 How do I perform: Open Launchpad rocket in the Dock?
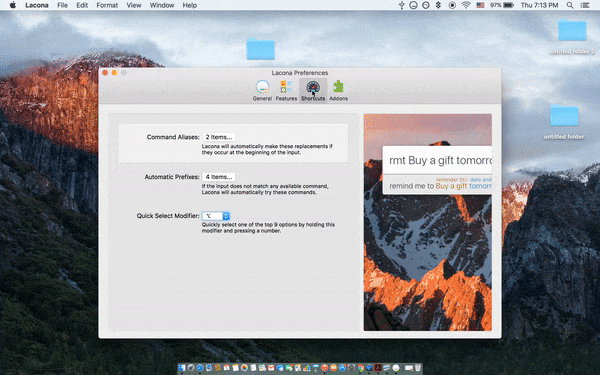click(191, 368)
